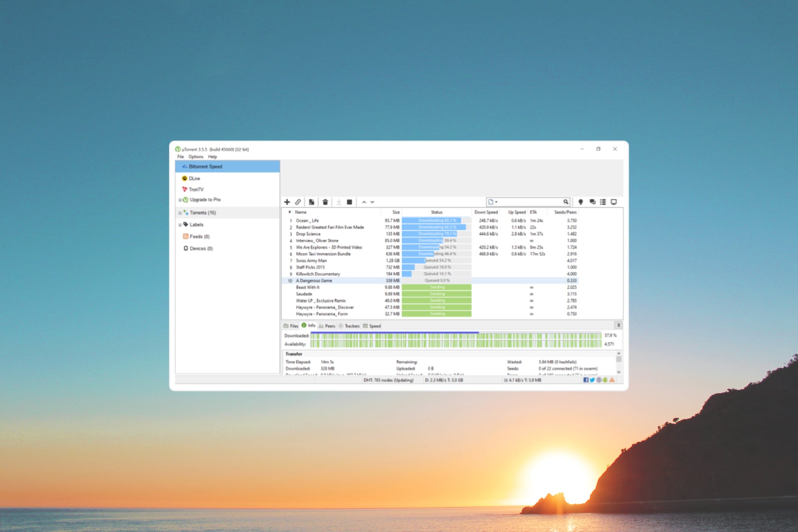The width and height of the screenshot is (798, 532).
Task: Click the remote monitor toolbar icon
Action: click(x=613, y=202)
